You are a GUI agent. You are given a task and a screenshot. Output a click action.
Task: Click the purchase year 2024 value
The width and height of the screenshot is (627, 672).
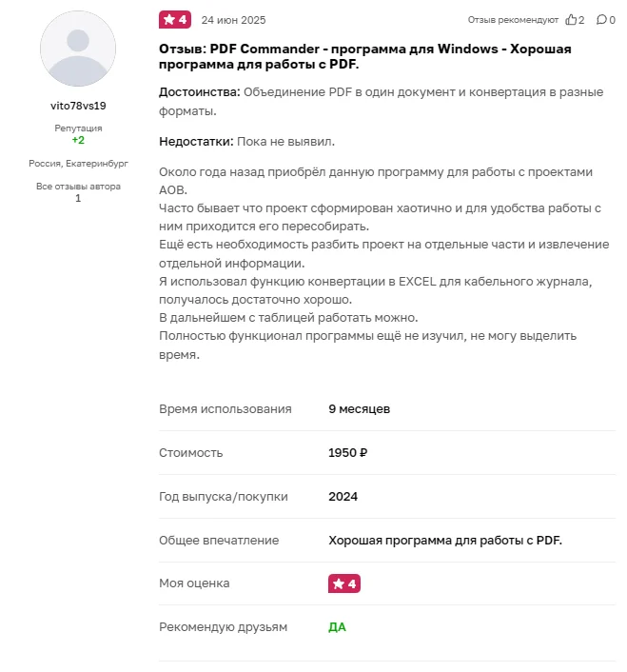343,497
